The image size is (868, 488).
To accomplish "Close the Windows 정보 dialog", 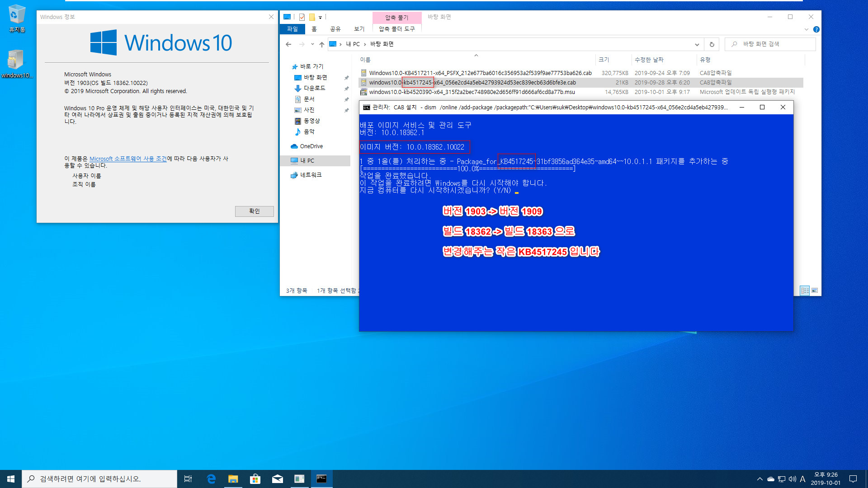I will click(x=271, y=17).
